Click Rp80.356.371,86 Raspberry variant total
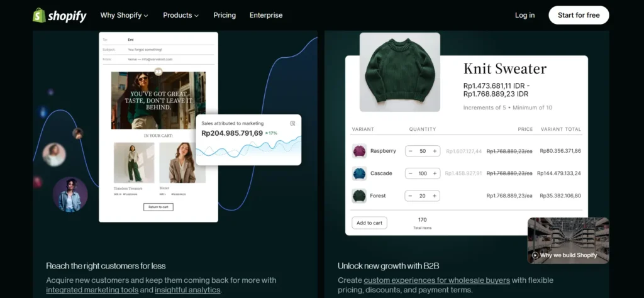 pos(560,151)
